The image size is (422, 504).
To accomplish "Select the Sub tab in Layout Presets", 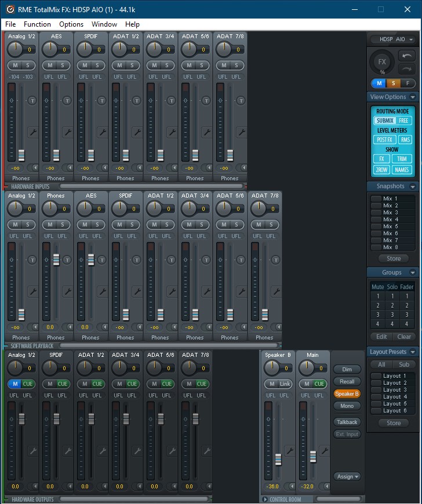I will pos(404,364).
